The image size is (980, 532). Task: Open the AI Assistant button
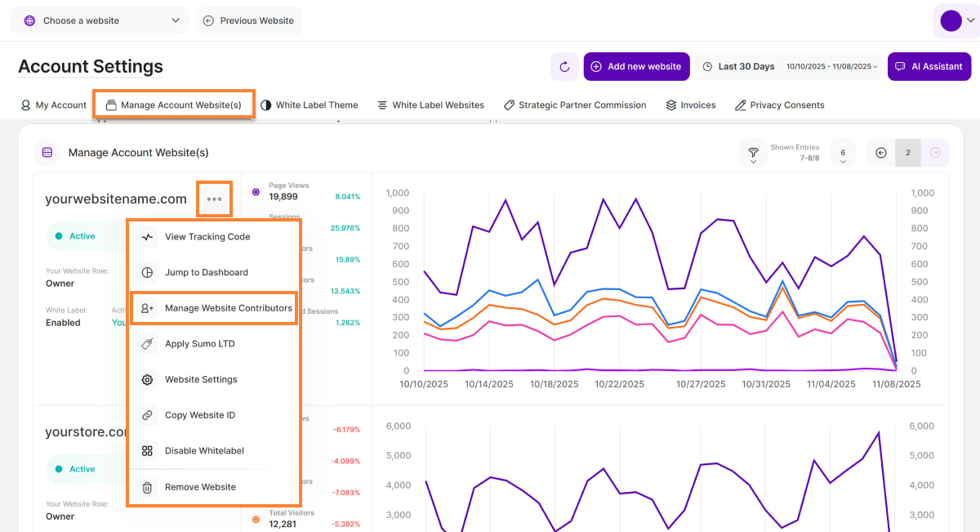tap(929, 67)
